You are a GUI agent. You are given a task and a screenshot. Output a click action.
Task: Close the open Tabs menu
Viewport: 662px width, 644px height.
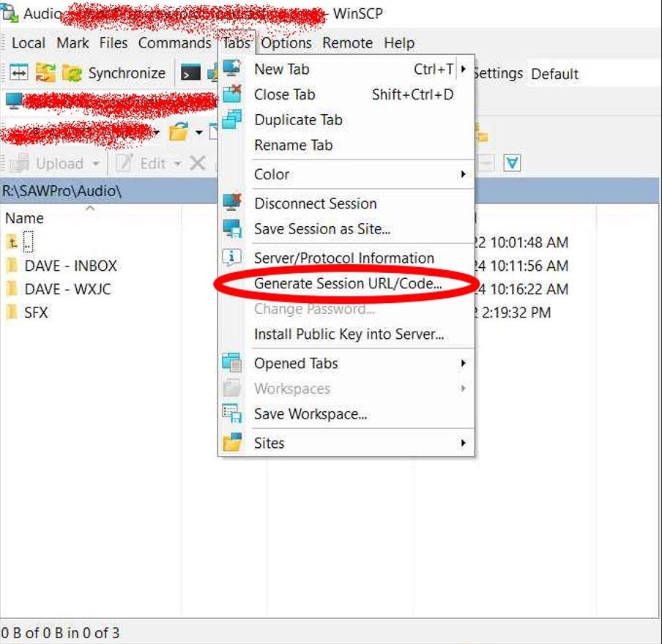point(237,43)
